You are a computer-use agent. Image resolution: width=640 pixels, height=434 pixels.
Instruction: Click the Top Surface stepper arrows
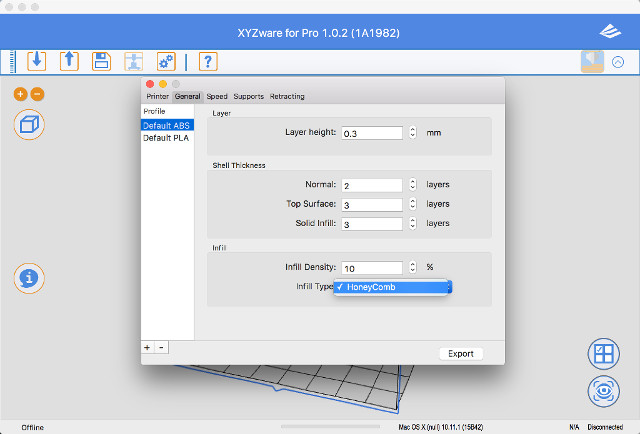point(413,204)
